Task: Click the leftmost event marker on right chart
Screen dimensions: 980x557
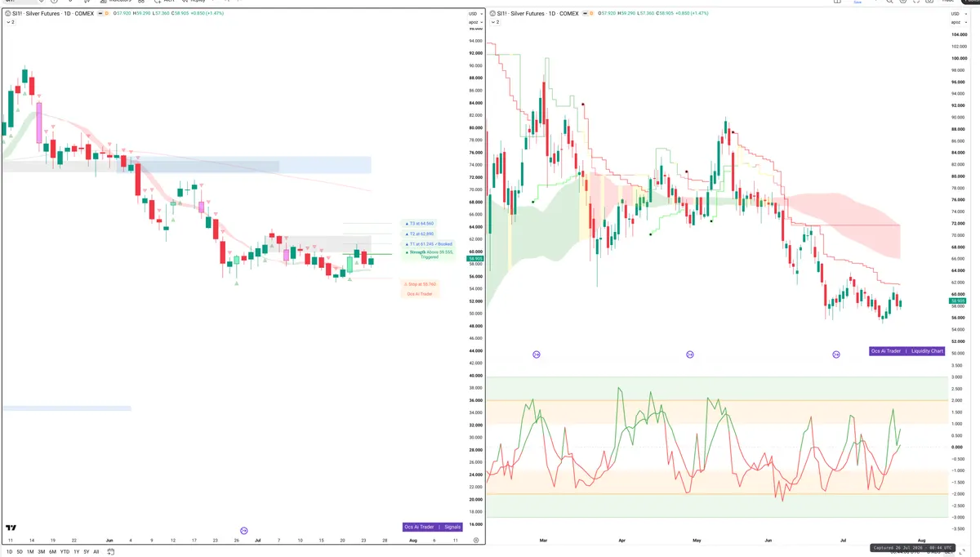Action: [x=537, y=354]
